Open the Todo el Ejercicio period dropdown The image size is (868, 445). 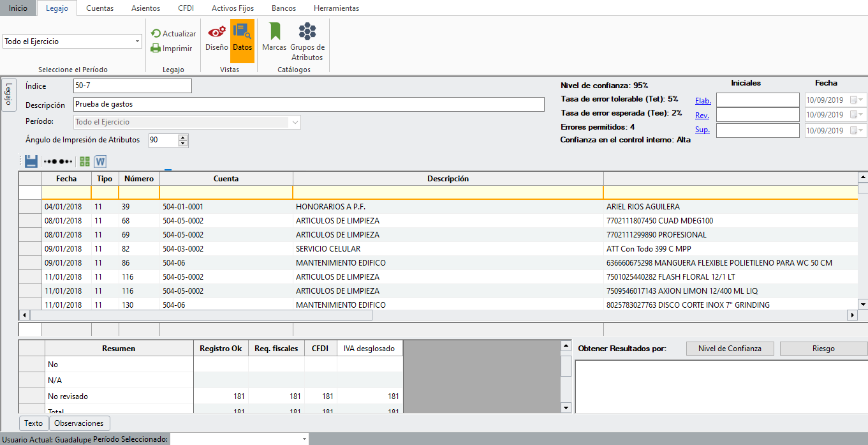[x=138, y=41]
